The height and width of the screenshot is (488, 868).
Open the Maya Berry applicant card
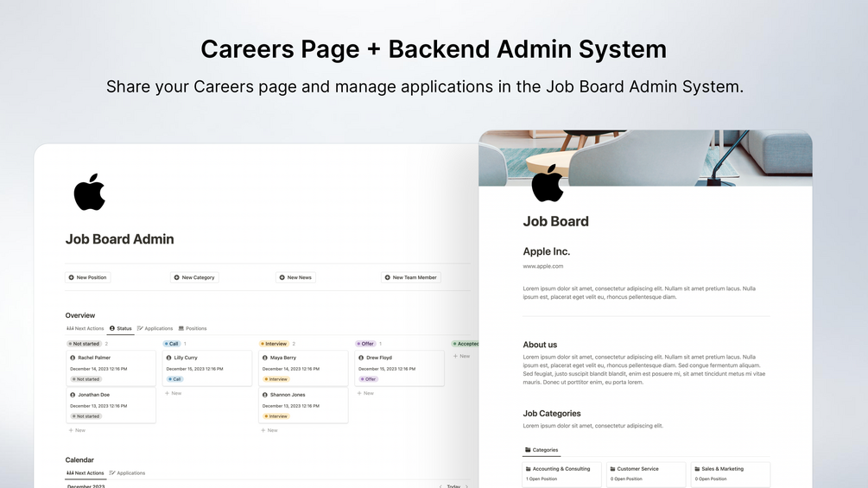(x=303, y=368)
